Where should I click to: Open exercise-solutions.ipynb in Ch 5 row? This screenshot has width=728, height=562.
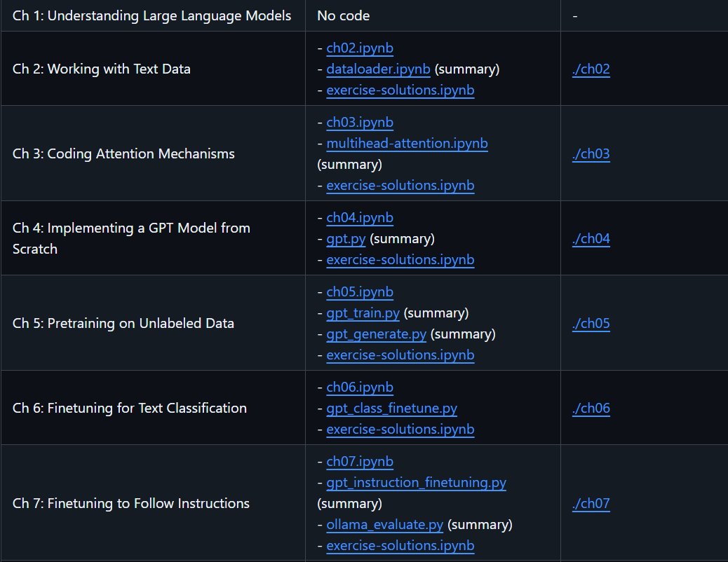click(x=400, y=355)
